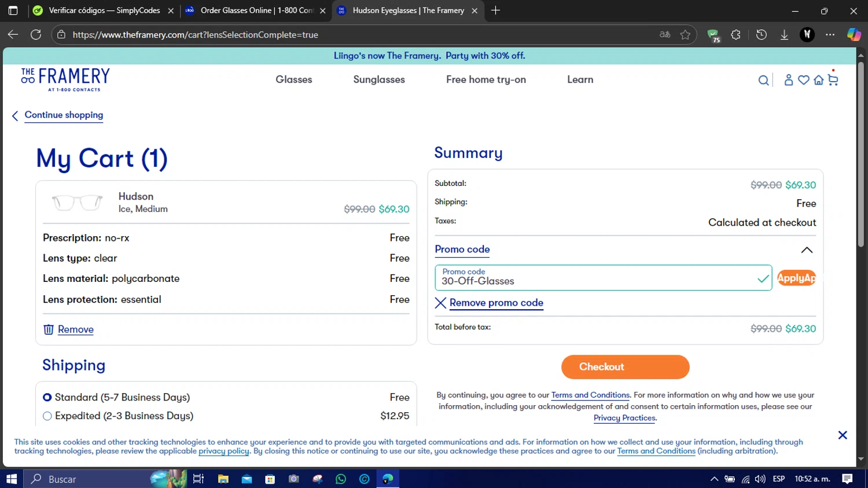Open the tab actions menu icon
The width and height of the screenshot is (868, 488).
coord(13,10)
